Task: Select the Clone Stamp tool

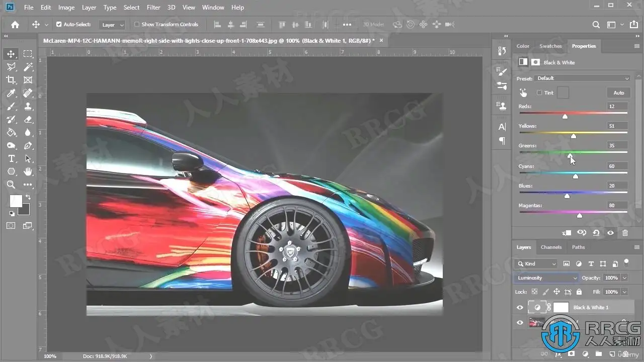Action: [28, 106]
